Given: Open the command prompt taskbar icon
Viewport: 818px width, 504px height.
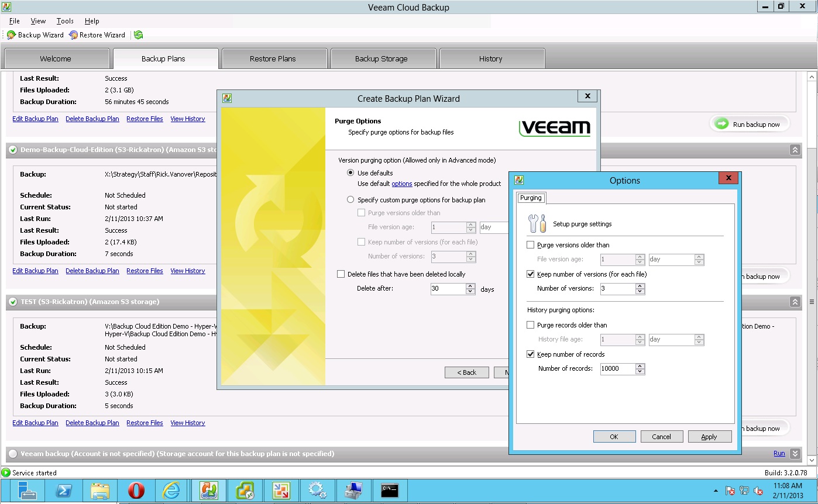Looking at the screenshot, I should pyautogui.click(x=390, y=490).
